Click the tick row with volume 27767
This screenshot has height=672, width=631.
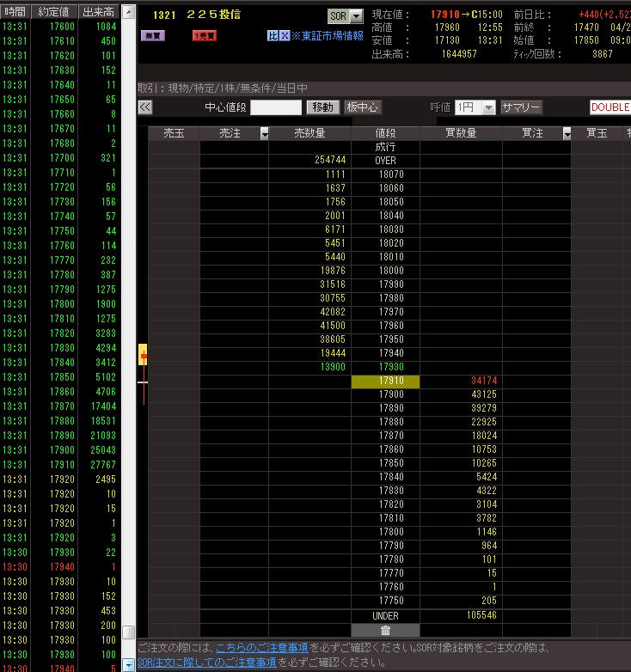point(60,465)
